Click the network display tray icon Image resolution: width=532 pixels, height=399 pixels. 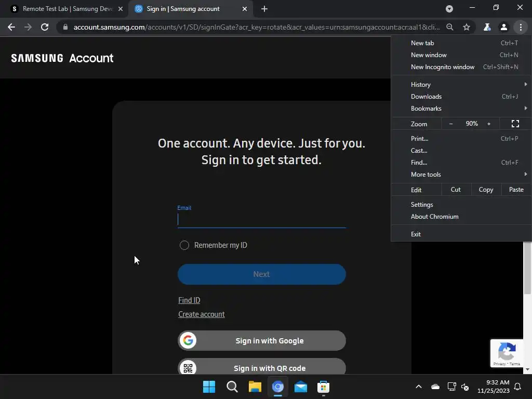point(451,387)
